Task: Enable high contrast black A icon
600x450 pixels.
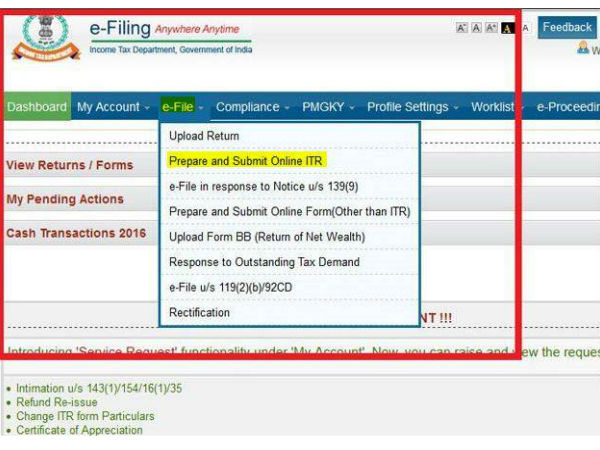Action: point(508,28)
